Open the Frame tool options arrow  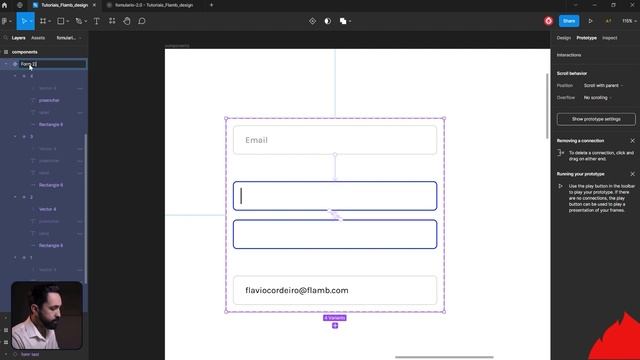click(49, 21)
